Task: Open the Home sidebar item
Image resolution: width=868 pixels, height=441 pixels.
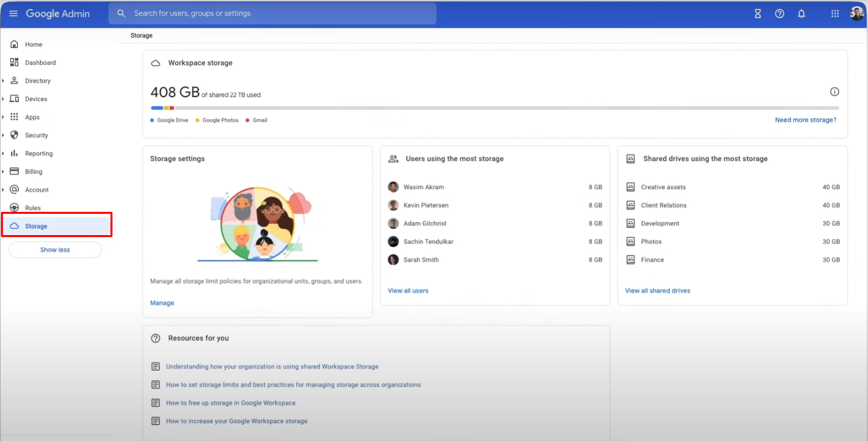Action: [x=33, y=45]
